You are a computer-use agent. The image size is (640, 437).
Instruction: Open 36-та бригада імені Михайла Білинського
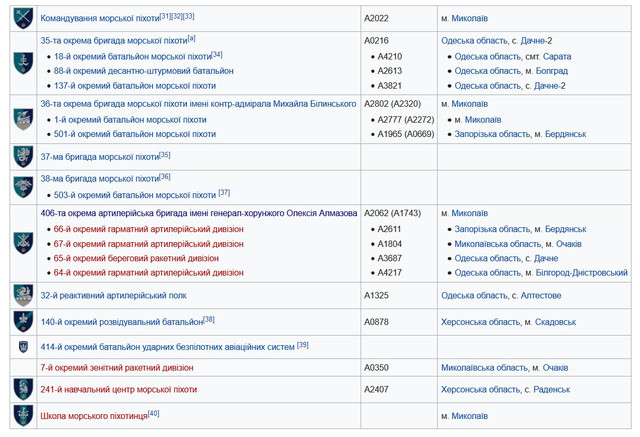(x=198, y=104)
